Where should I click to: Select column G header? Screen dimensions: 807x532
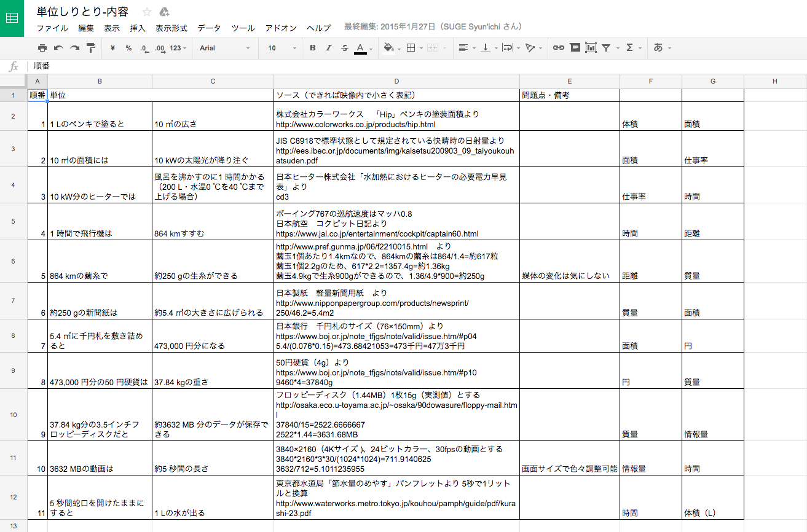[x=713, y=81]
